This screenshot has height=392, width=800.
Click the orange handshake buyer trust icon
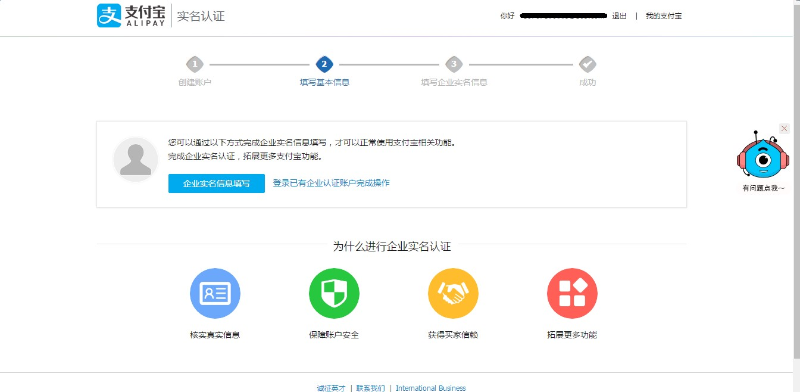pos(453,293)
